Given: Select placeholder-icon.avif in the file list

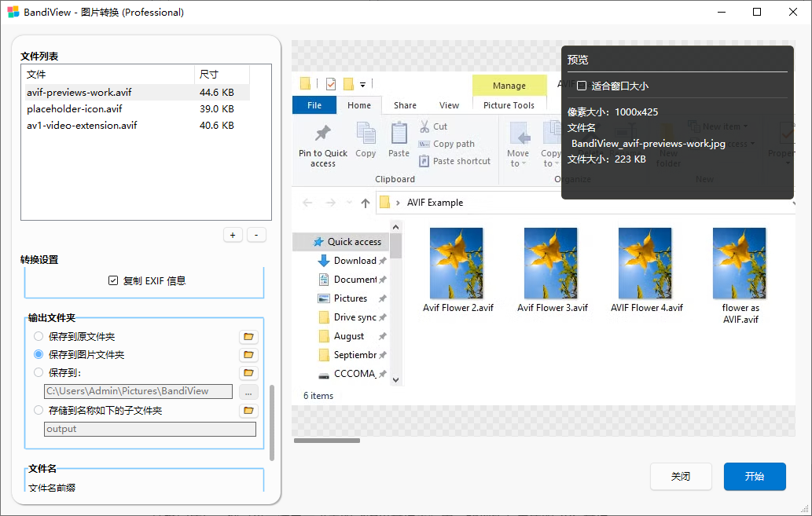Looking at the screenshot, I should tap(75, 109).
